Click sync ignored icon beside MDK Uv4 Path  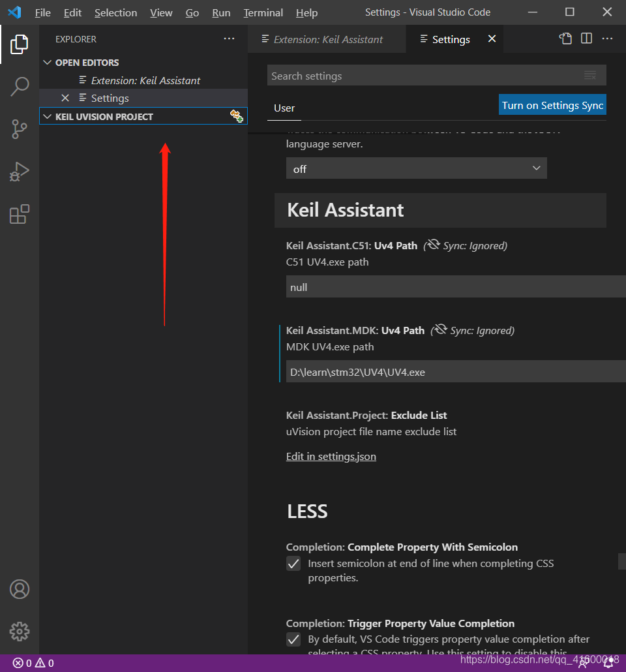coord(440,329)
